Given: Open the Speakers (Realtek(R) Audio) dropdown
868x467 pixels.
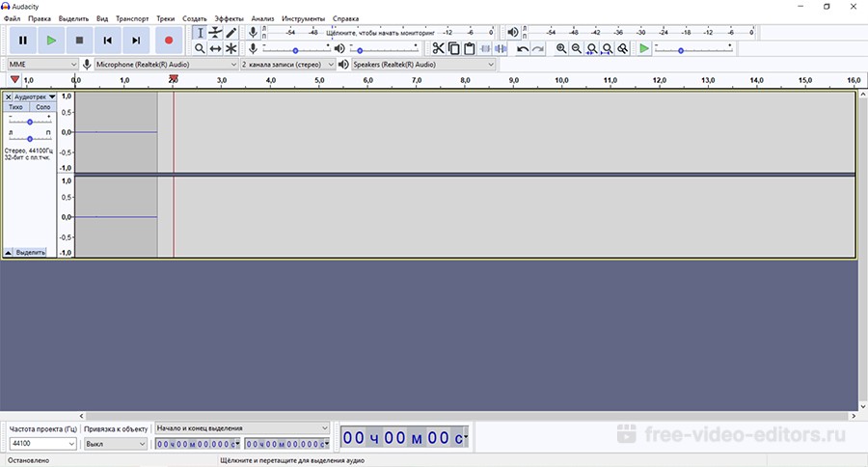Looking at the screenshot, I should [423, 65].
